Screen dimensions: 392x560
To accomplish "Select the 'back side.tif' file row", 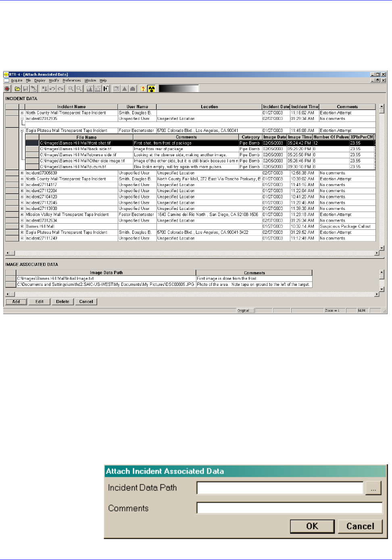I will tap(200, 149).
